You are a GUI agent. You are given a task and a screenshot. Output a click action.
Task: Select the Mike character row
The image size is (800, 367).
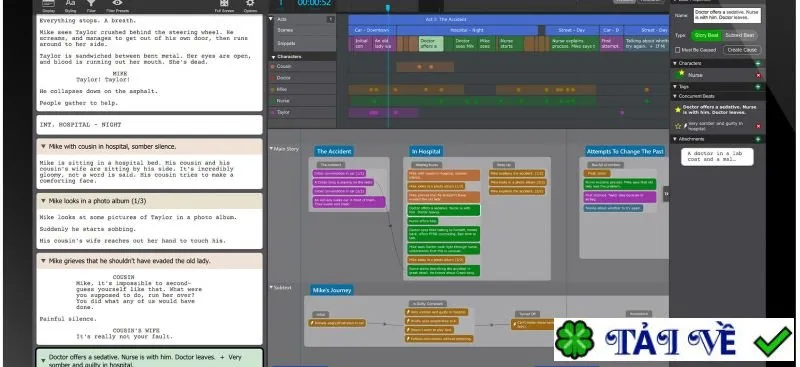click(302, 89)
